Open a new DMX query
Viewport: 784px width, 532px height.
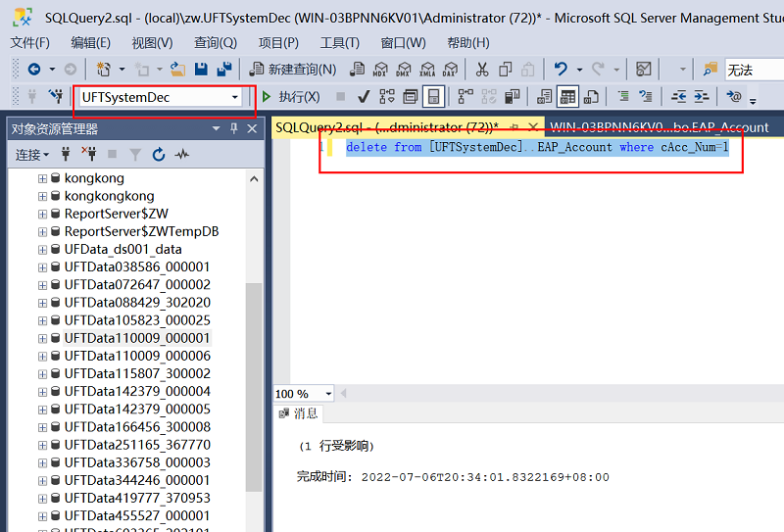tap(404, 69)
